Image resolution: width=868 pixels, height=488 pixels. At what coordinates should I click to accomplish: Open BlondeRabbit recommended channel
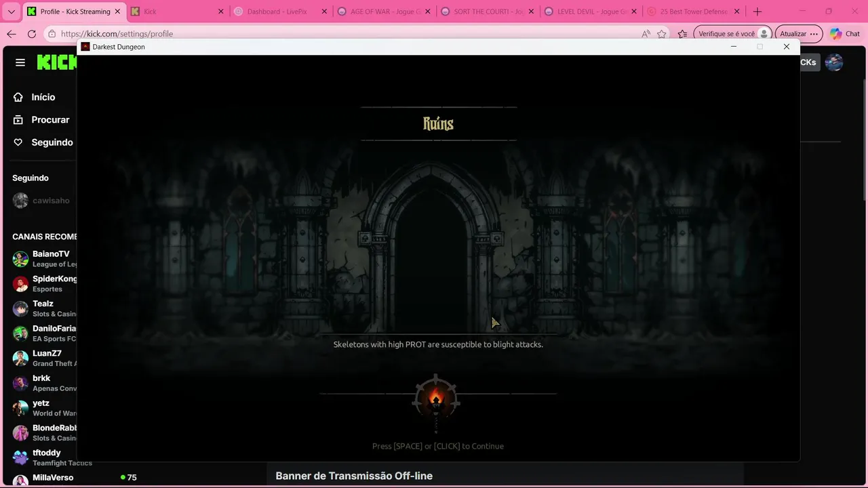pyautogui.click(x=43, y=432)
